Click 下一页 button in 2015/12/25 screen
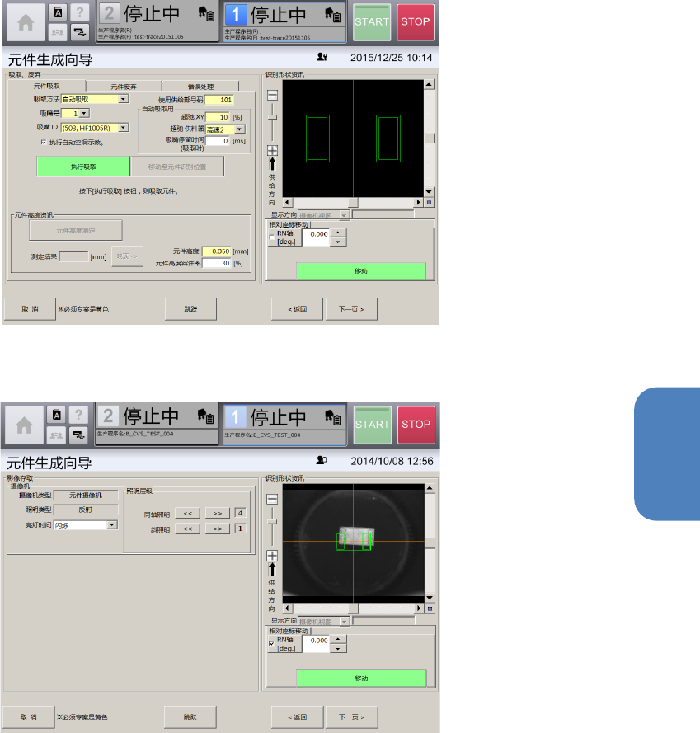Screen dimensions: 700x733 351,309
